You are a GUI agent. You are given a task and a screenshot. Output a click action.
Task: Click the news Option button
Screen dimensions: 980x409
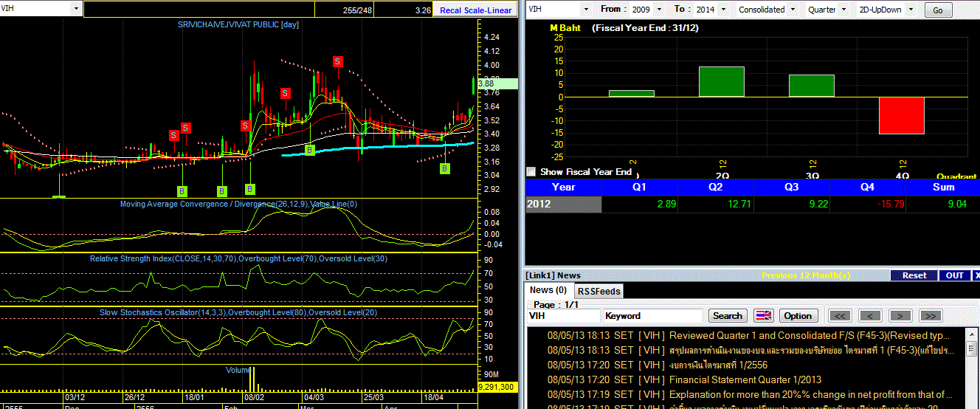[x=798, y=315]
